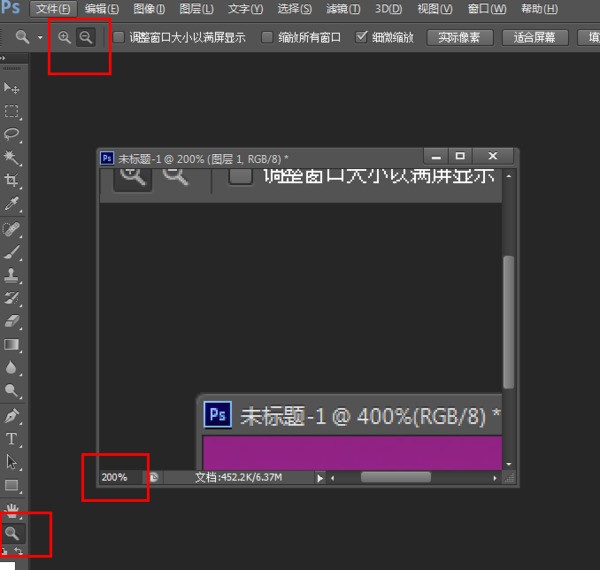This screenshot has width=600, height=570.
Task: Click the 实际像素 button
Action: coord(460,37)
